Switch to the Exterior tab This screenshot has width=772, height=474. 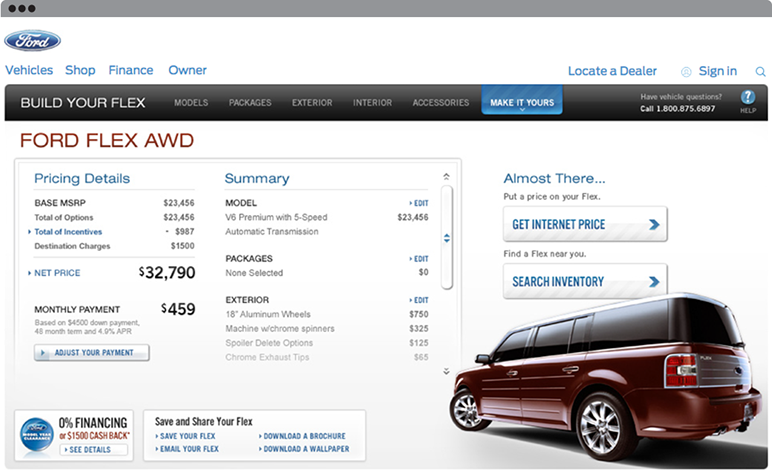click(312, 103)
